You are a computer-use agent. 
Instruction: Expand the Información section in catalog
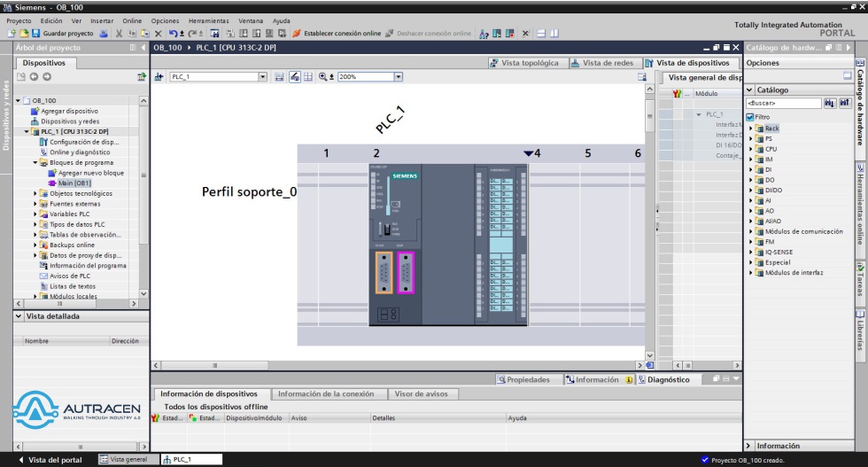point(749,446)
